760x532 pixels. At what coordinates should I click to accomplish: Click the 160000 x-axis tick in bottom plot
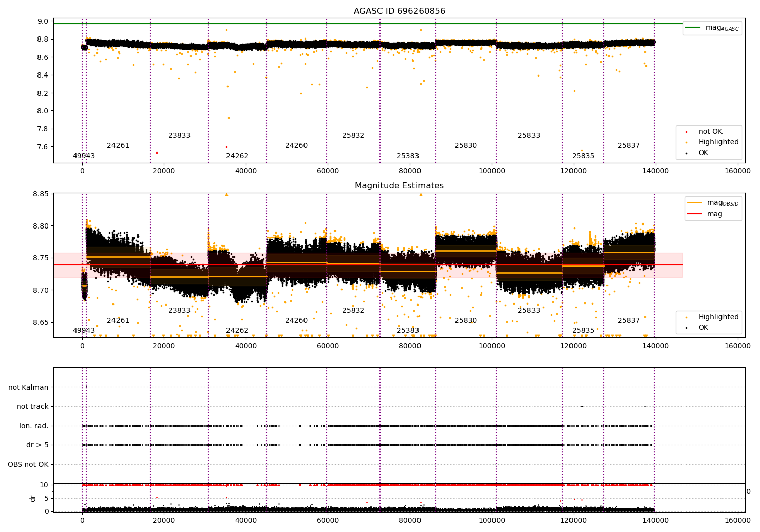click(x=738, y=520)
